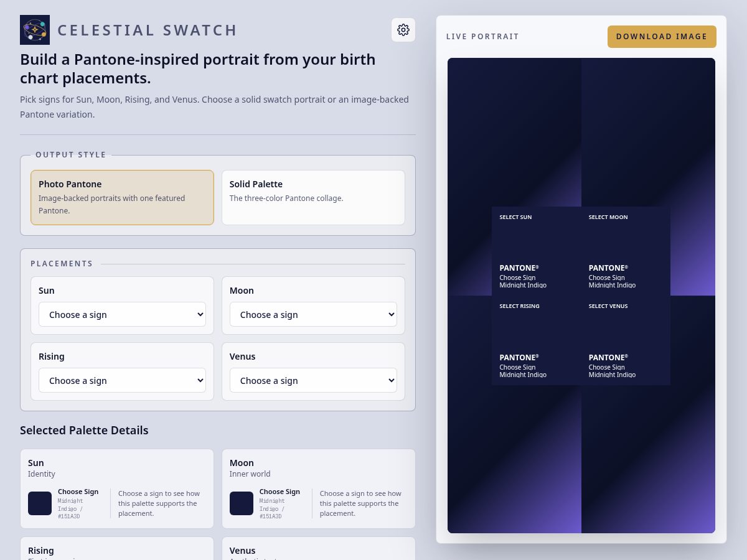Screen dimensions: 747x560
Task: Click the Rising details card title
Action: (x=41, y=551)
